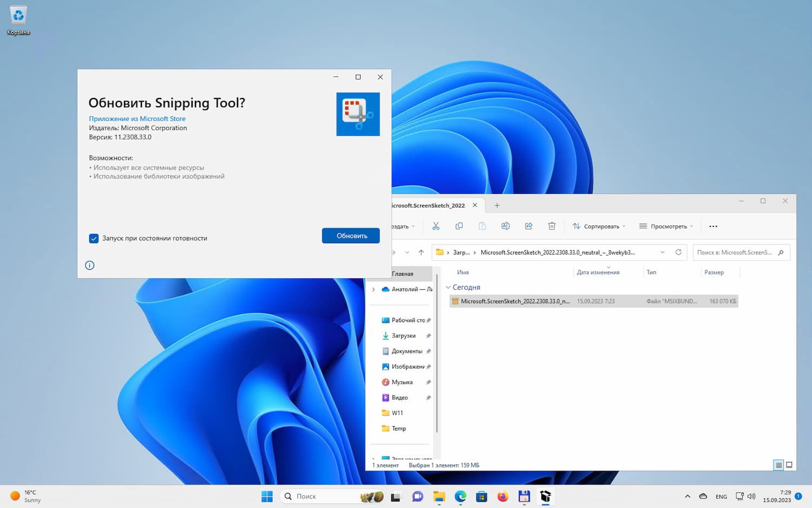The image size is (812, 508).
Task: Open the 16°C Sunny weather widget
Action: click(25, 496)
